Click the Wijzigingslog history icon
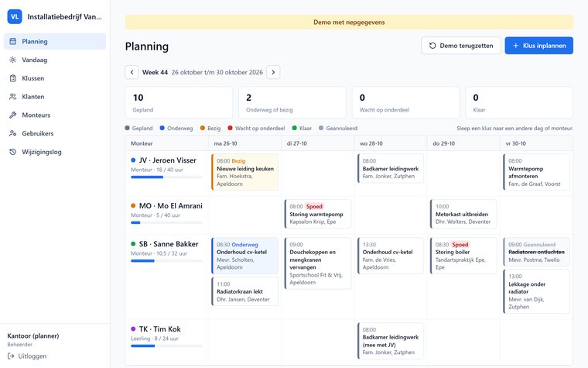This screenshot has height=368, width=588. 12,152
